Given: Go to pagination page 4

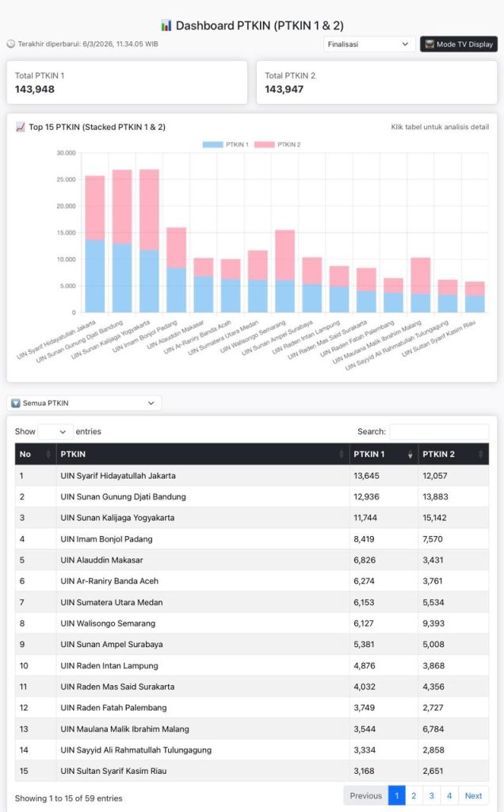Looking at the screenshot, I should 449,795.
